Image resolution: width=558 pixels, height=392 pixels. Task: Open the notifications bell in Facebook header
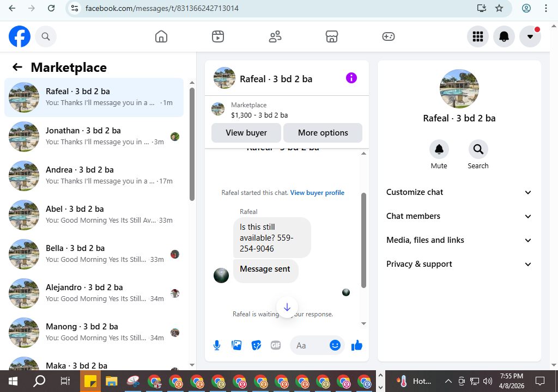point(504,36)
